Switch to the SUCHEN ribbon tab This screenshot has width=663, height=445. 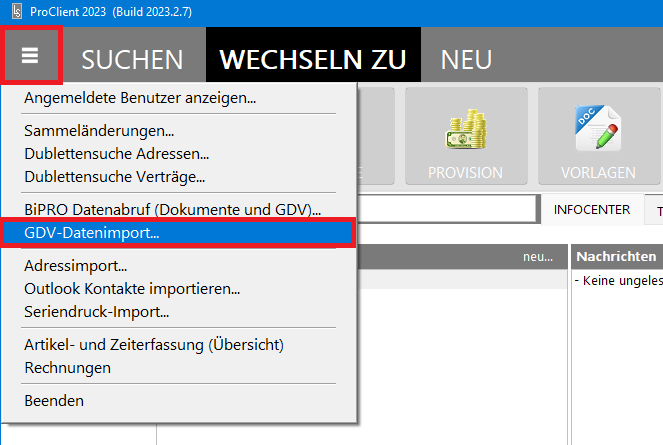(132, 59)
